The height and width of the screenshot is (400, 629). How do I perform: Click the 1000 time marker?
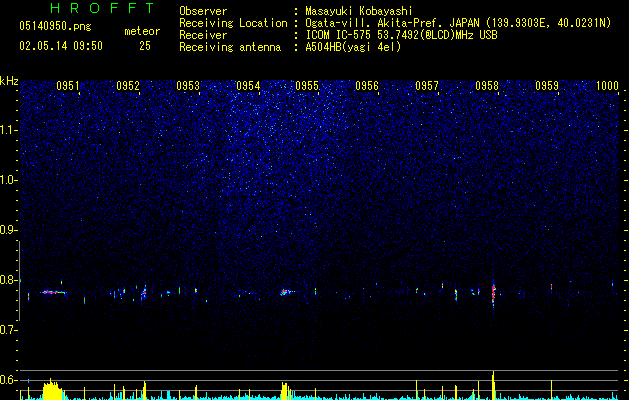607,86
